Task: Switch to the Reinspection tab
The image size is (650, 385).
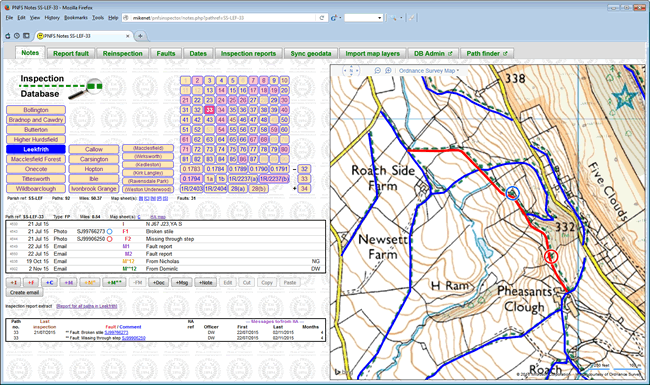Action: [122, 53]
